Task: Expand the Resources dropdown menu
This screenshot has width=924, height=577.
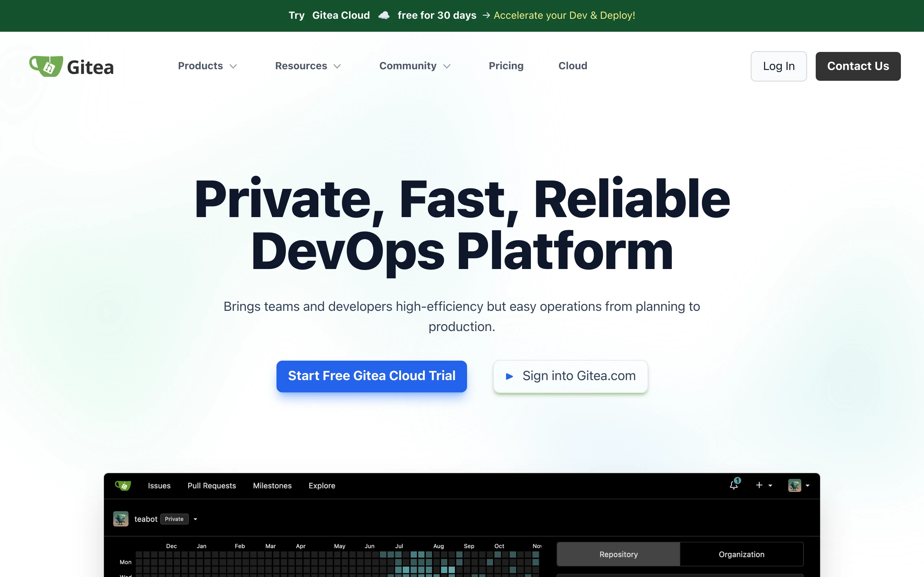Action: (x=308, y=66)
